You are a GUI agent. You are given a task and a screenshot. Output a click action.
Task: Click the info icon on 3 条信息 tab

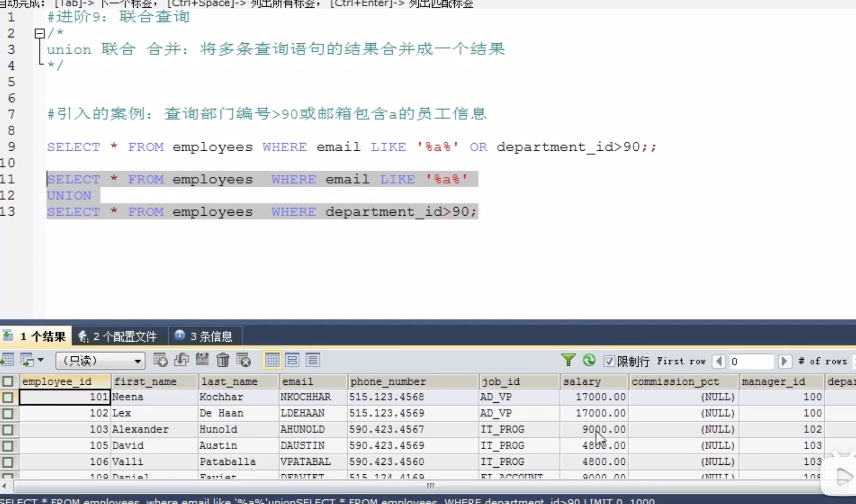tap(180, 335)
